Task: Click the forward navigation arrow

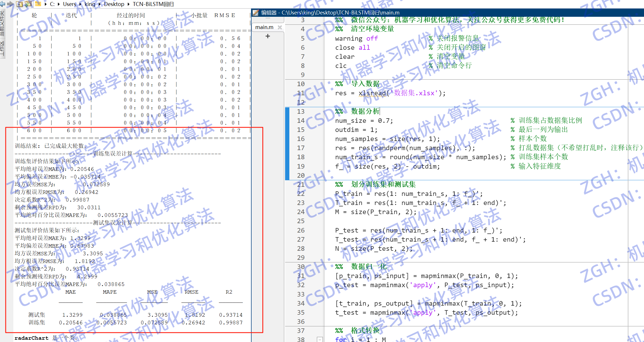Action: click(x=11, y=4)
